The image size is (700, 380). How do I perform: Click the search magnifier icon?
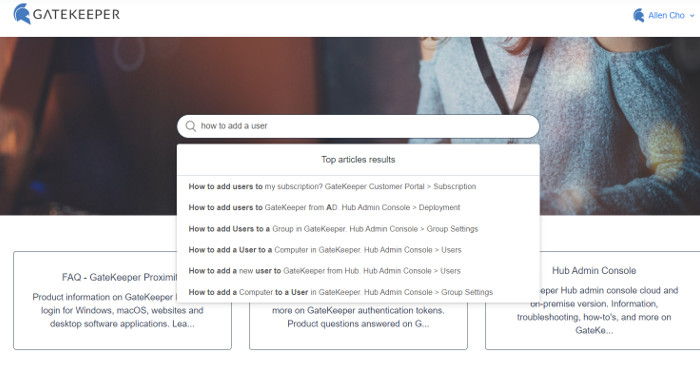(x=191, y=126)
